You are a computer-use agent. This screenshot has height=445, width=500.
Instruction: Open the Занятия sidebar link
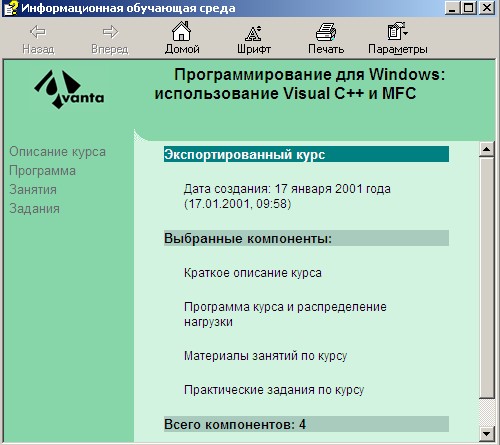coord(33,190)
